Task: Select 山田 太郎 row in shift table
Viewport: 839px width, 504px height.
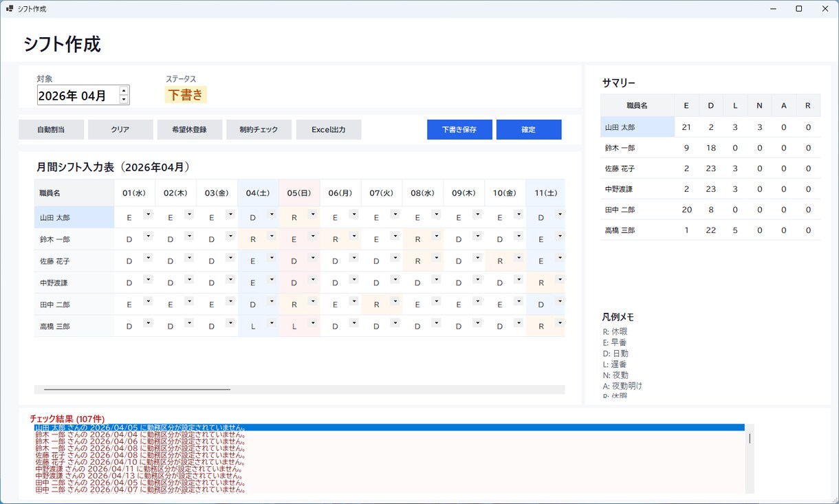Action: pos(74,217)
